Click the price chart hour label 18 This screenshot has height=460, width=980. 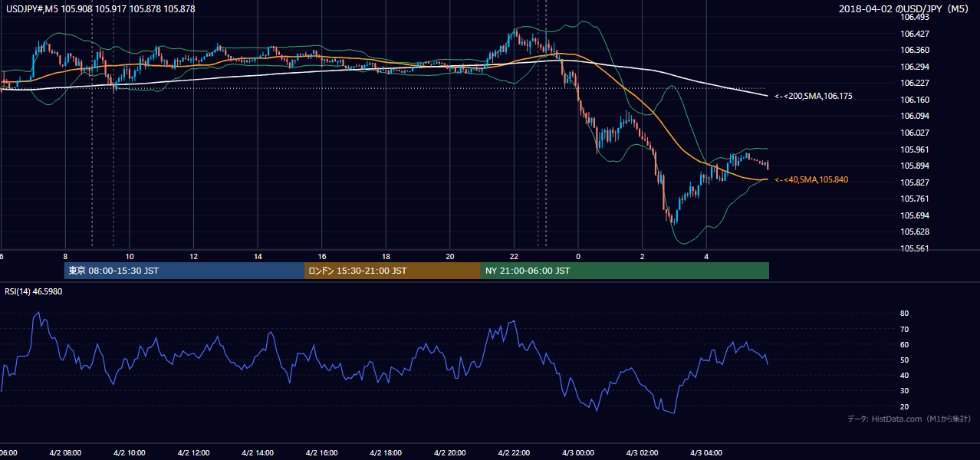(x=386, y=257)
